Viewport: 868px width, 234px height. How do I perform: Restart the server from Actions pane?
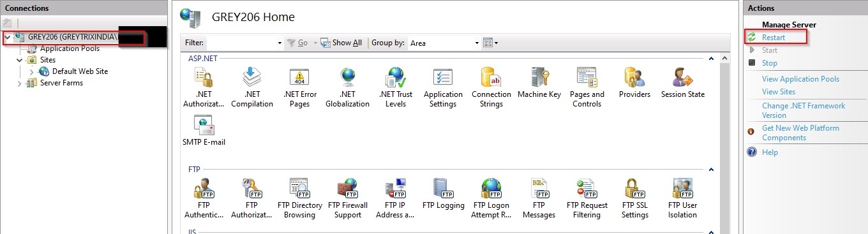pos(773,38)
